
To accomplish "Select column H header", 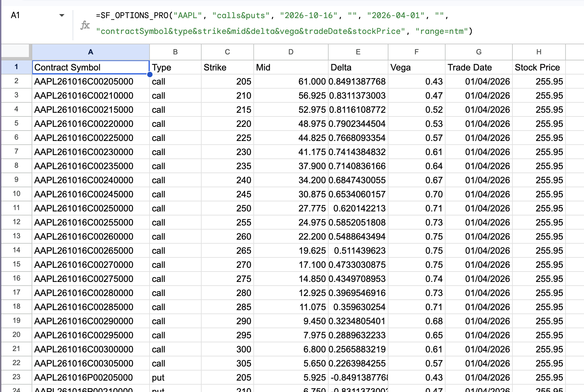I will point(539,52).
